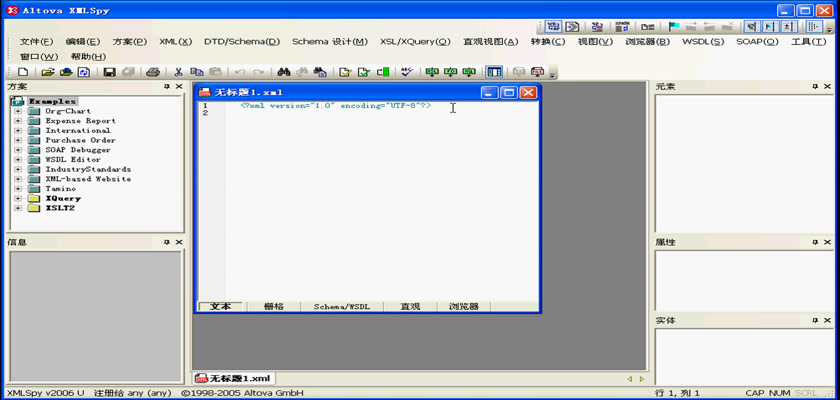
Task: Click the icon left of the bookmark flag
Action: (647, 26)
